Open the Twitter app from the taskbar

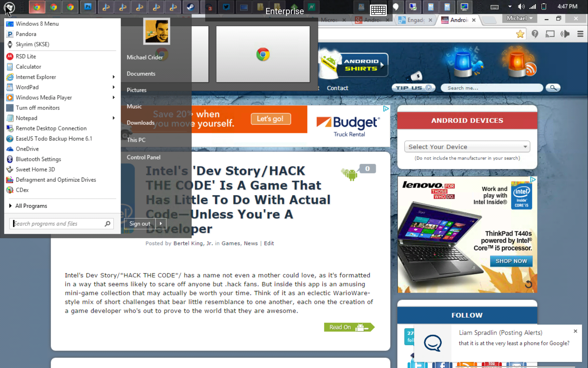[226, 7]
